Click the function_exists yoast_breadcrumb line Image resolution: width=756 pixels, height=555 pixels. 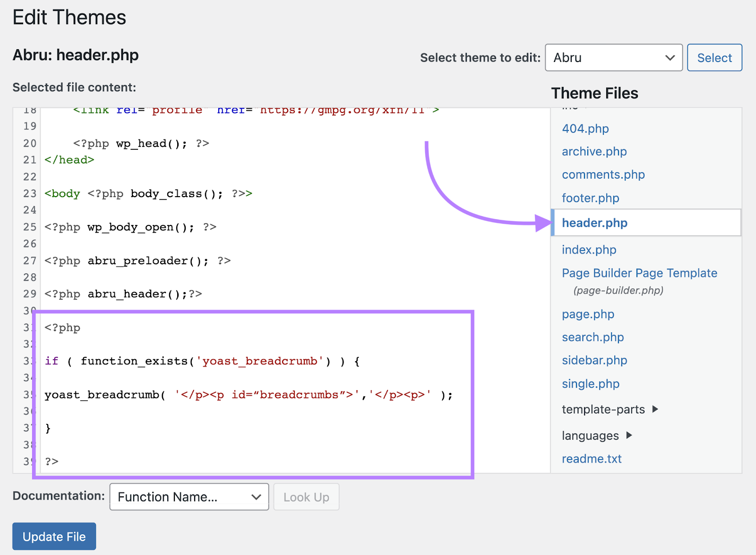(202, 361)
